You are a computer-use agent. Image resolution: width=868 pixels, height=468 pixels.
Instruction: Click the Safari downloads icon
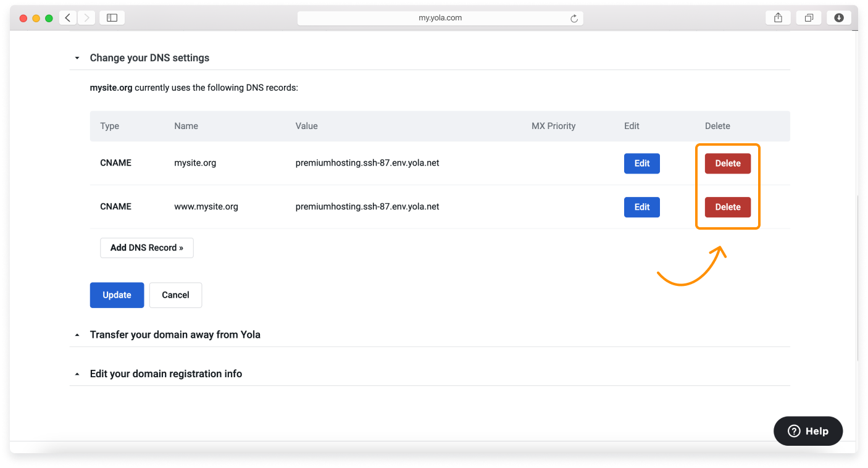[838, 17]
